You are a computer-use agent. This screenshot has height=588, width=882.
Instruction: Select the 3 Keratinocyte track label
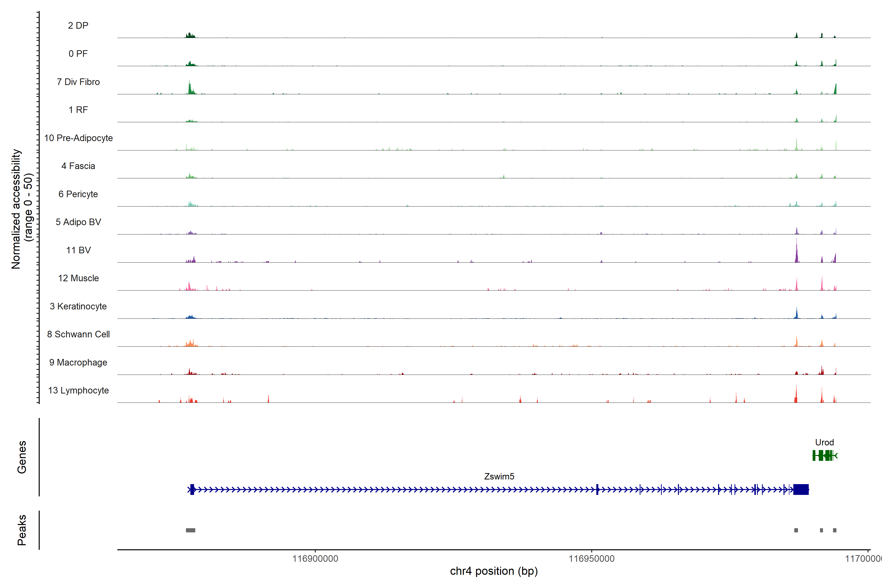(78, 306)
